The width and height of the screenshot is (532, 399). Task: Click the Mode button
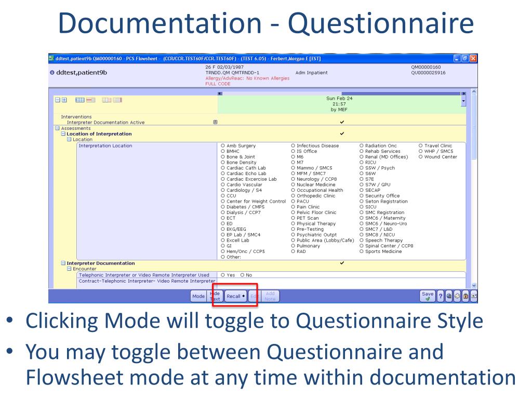pyautogui.click(x=198, y=296)
